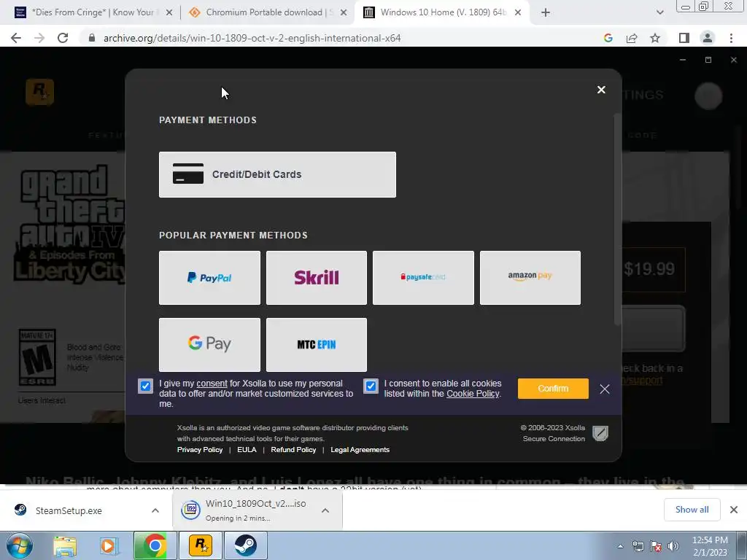Select the paysafecard payment tile
747x560 pixels.
click(x=423, y=278)
